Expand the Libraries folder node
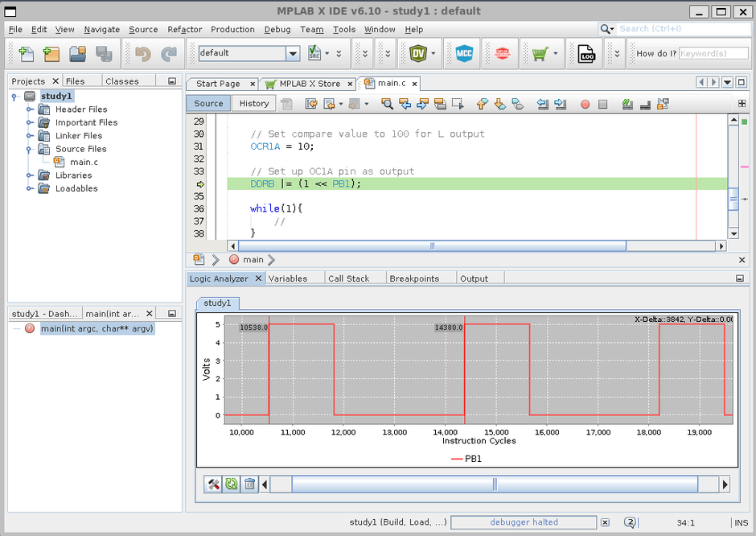This screenshot has height=536, width=756. pyautogui.click(x=30, y=175)
